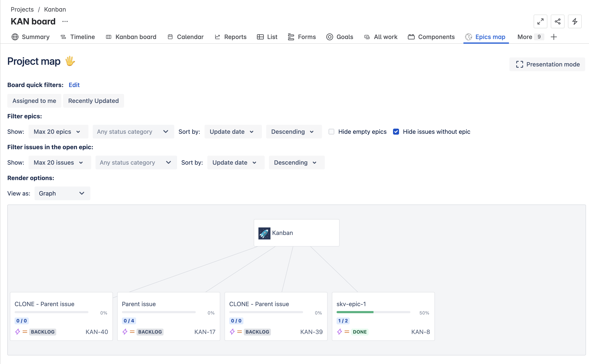Click the Edit quick filters link
Image resolution: width=589 pixels, height=364 pixels.
click(74, 85)
